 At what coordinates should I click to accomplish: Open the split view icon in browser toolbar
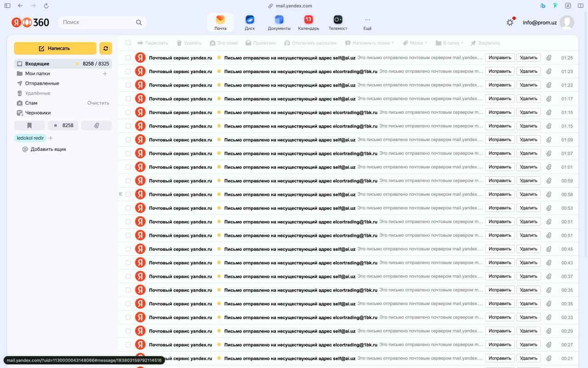pos(581,6)
